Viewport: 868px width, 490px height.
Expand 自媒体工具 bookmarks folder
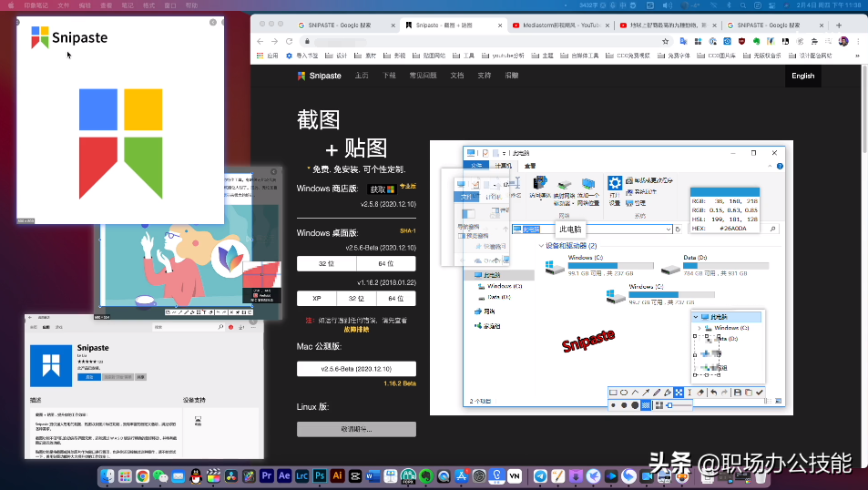(x=579, y=56)
